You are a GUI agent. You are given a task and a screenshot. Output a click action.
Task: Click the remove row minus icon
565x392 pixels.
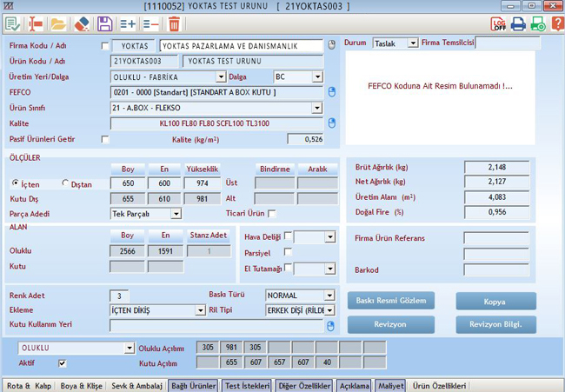pos(151,23)
